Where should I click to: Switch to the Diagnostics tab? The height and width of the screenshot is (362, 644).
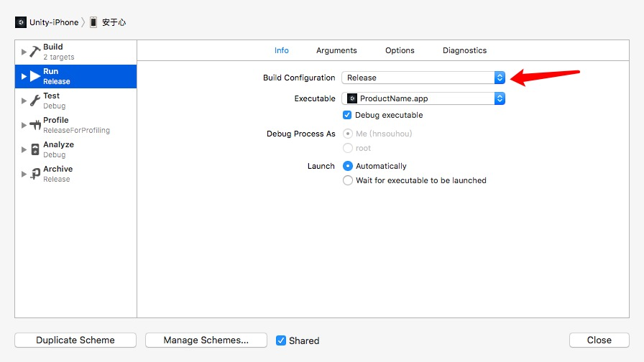pos(464,50)
